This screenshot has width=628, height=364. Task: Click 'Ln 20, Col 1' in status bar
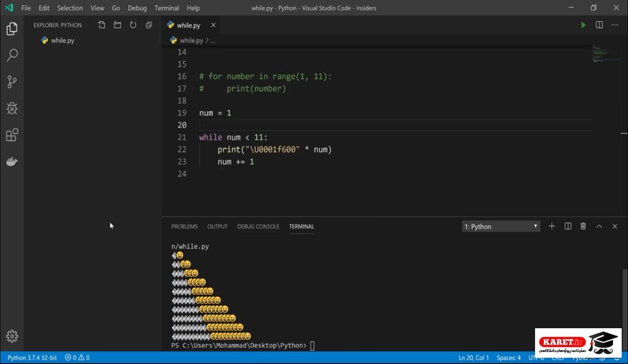(474, 358)
